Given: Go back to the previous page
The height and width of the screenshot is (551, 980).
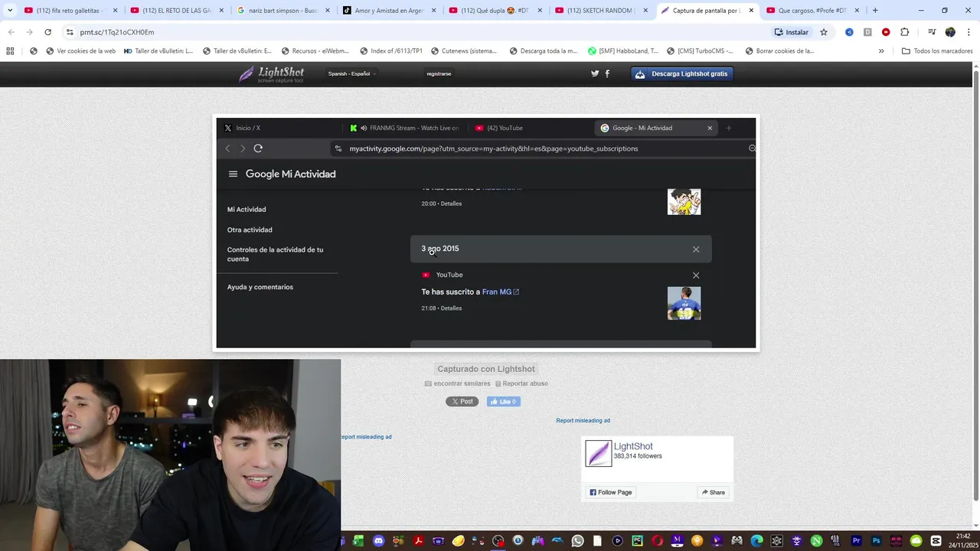Looking at the screenshot, I should (11, 32).
